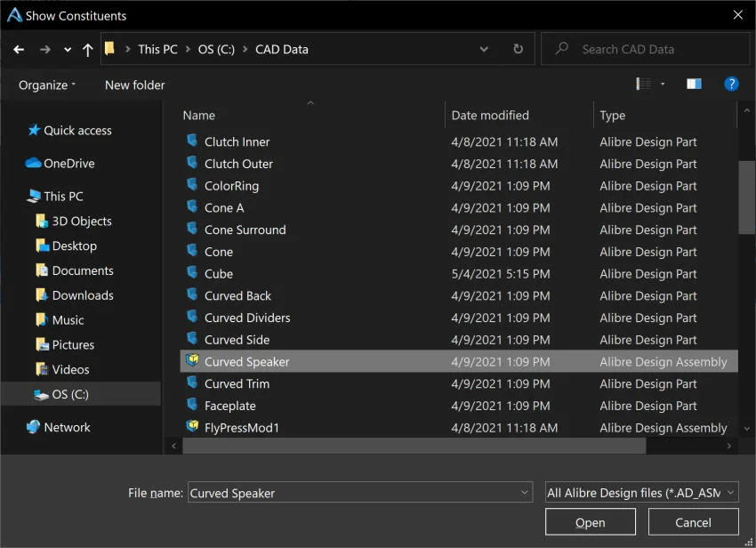The height and width of the screenshot is (548, 756).
Task: Click the File name text field
Action: pyautogui.click(x=360, y=493)
